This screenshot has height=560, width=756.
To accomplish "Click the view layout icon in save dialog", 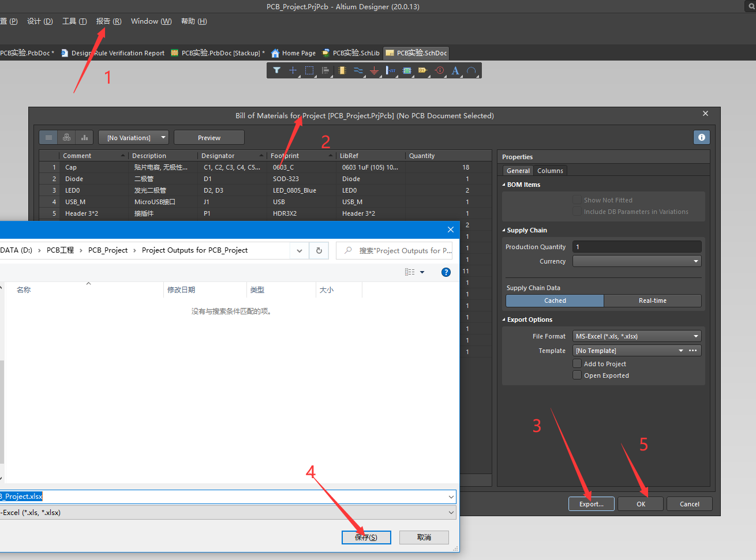I will click(410, 272).
